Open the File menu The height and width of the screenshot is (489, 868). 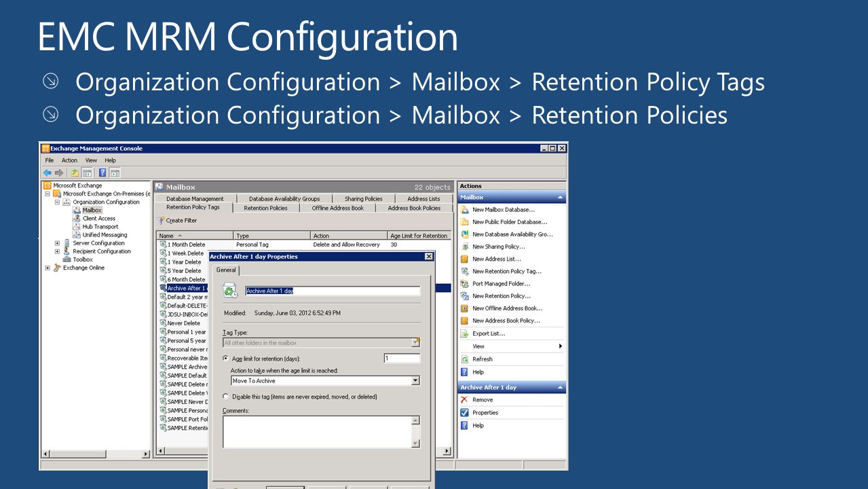(50, 160)
